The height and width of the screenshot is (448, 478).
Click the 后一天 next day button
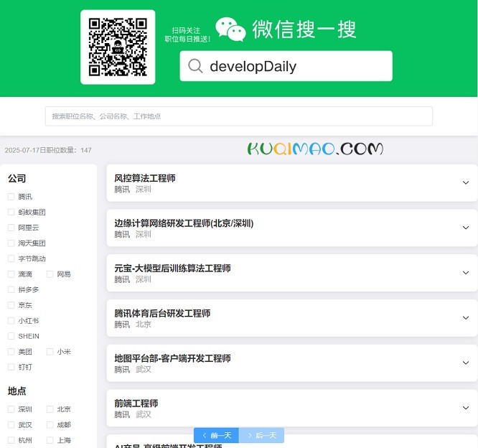pyautogui.click(x=261, y=435)
